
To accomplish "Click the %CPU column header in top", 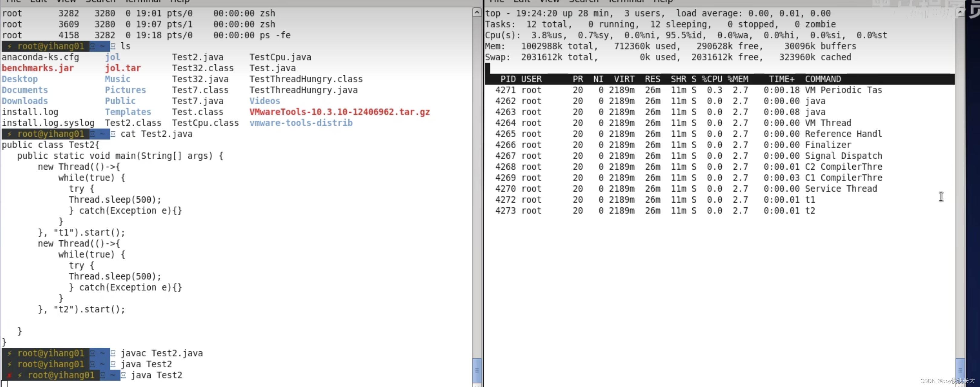I will [712, 79].
